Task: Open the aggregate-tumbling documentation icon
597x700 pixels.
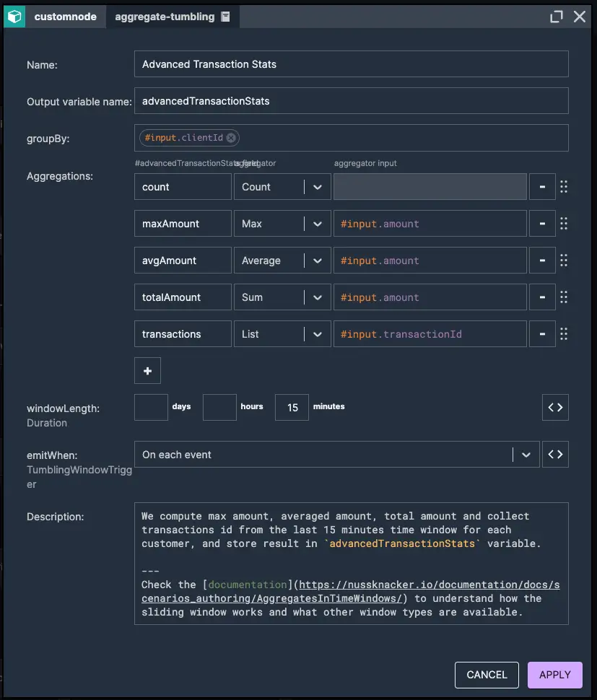Action: [x=225, y=17]
